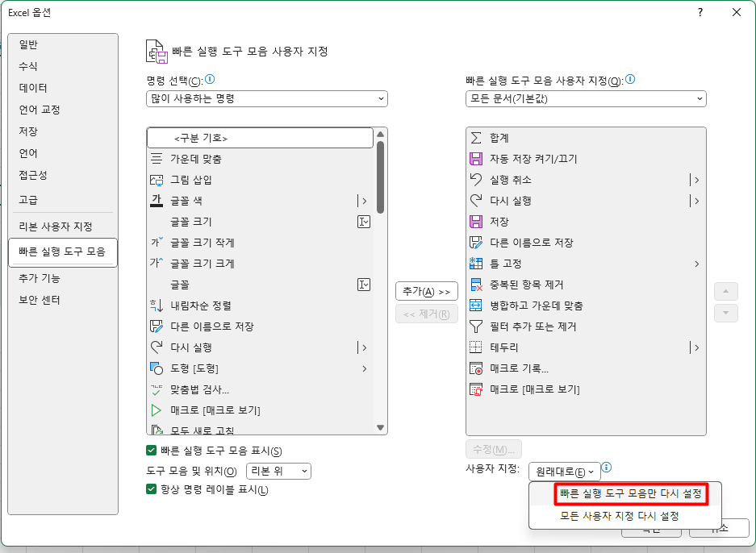Screen dimensions: 756x553
Task: Open the 고급 options category
Action: [x=28, y=199]
